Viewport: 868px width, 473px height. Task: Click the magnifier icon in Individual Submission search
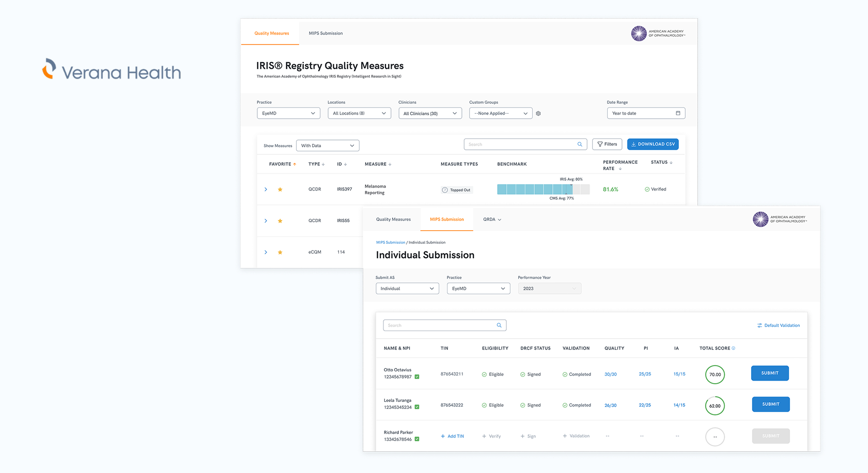[x=499, y=325]
